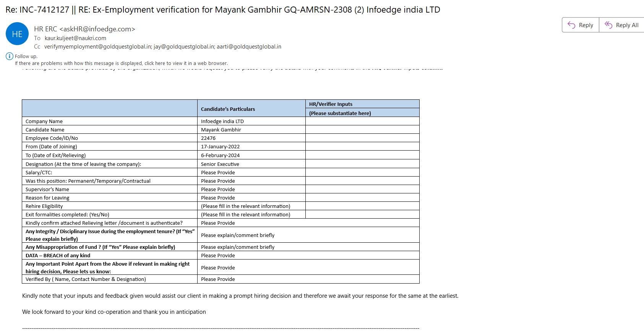Click the Verified By label
Viewport: 644px width, 331px height.
pos(86,279)
